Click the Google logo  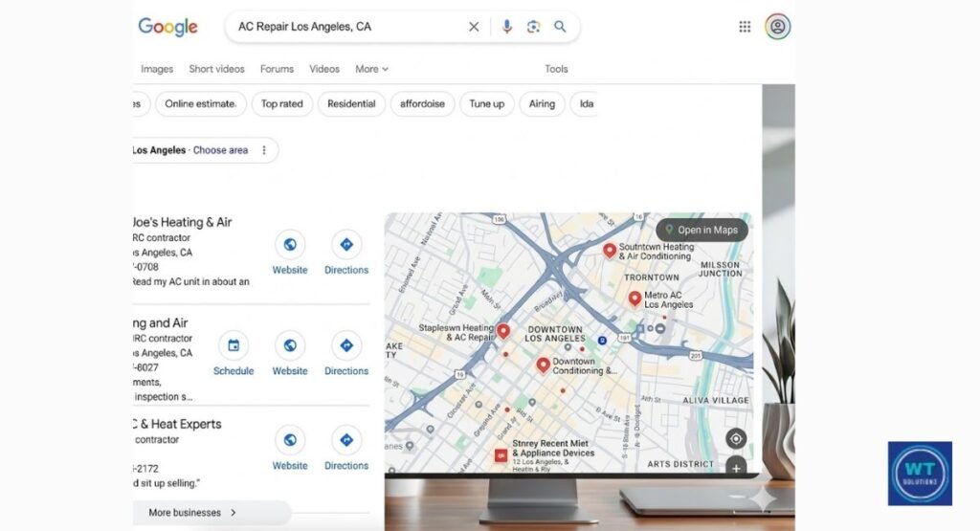coord(167,27)
